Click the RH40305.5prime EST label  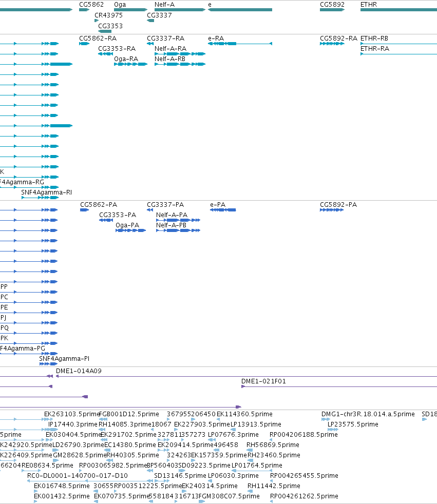click(132, 455)
